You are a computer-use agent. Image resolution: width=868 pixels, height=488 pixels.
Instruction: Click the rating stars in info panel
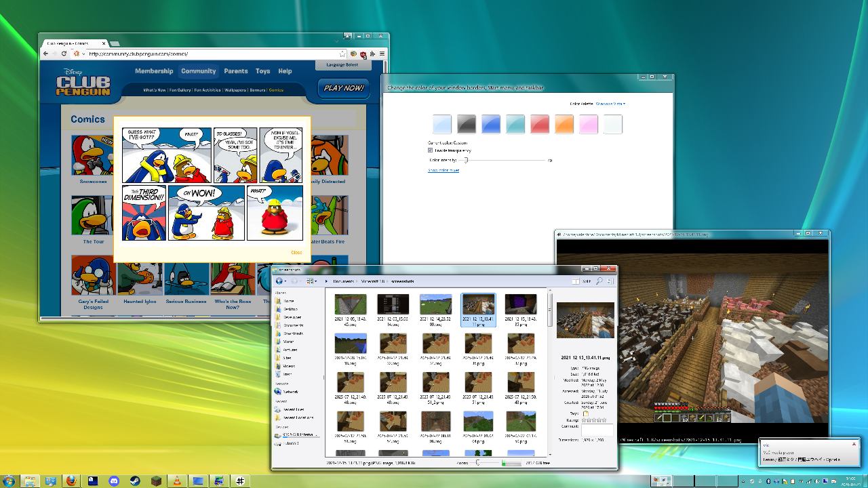594,420
